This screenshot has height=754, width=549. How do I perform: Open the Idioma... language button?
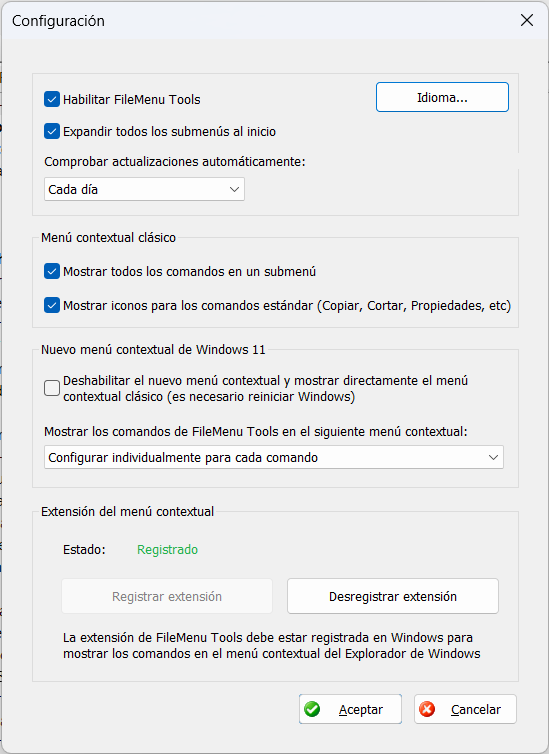442,97
